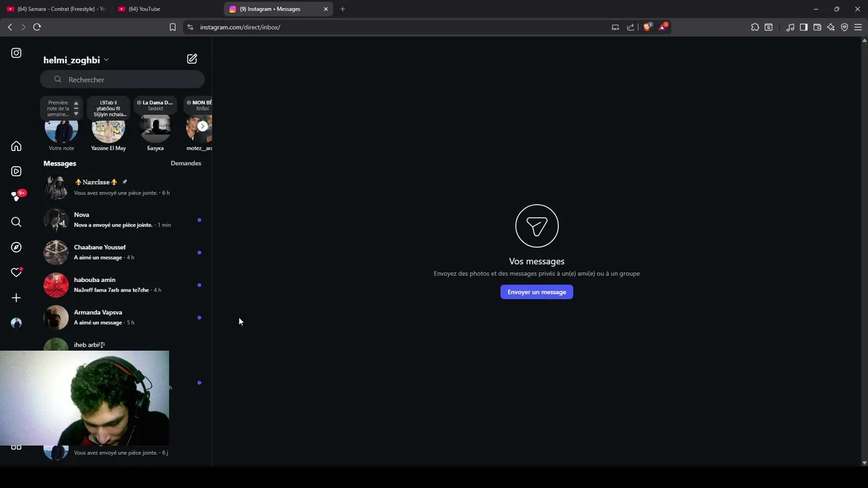868x488 pixels.
Task: Click the Envoyer un message button
Action: coord(536,292)
